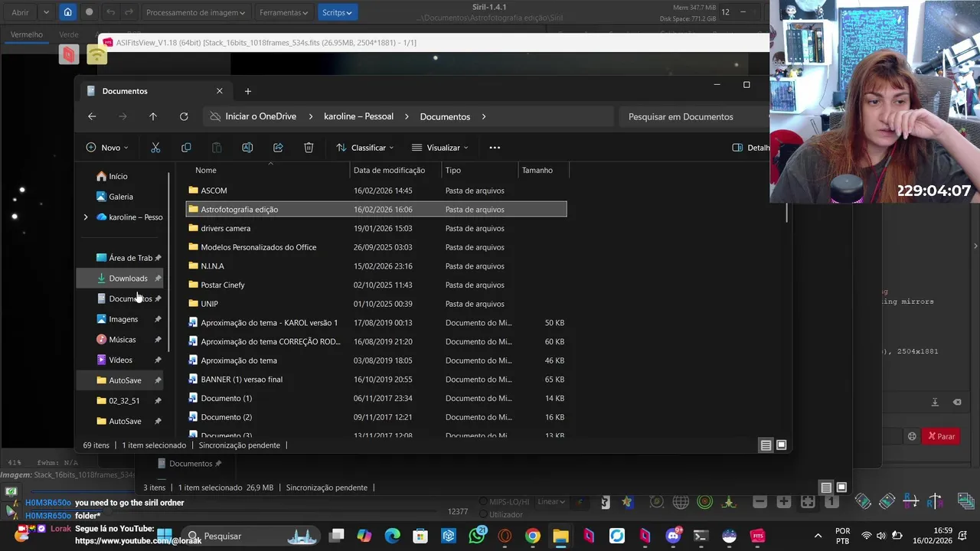This screenshot has height=551, width=980.
Task: Click the Explorer back arrow
Action: [x=92, y=116]
